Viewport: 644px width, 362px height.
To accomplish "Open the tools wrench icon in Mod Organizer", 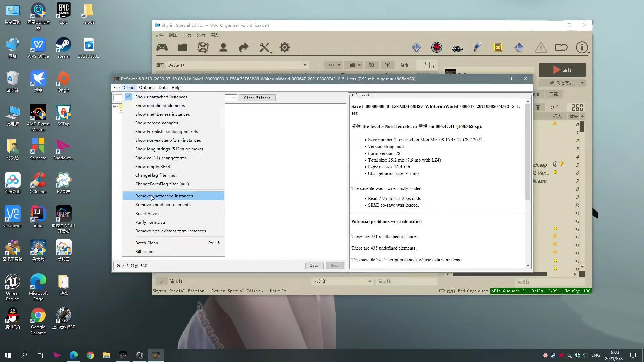I will click(x=264, y=47).
